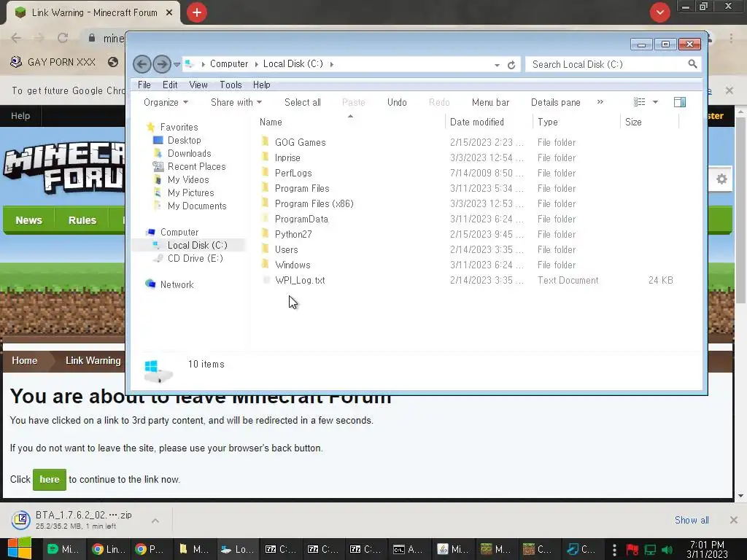Close the Link Warning browser tab

point(169,13)
